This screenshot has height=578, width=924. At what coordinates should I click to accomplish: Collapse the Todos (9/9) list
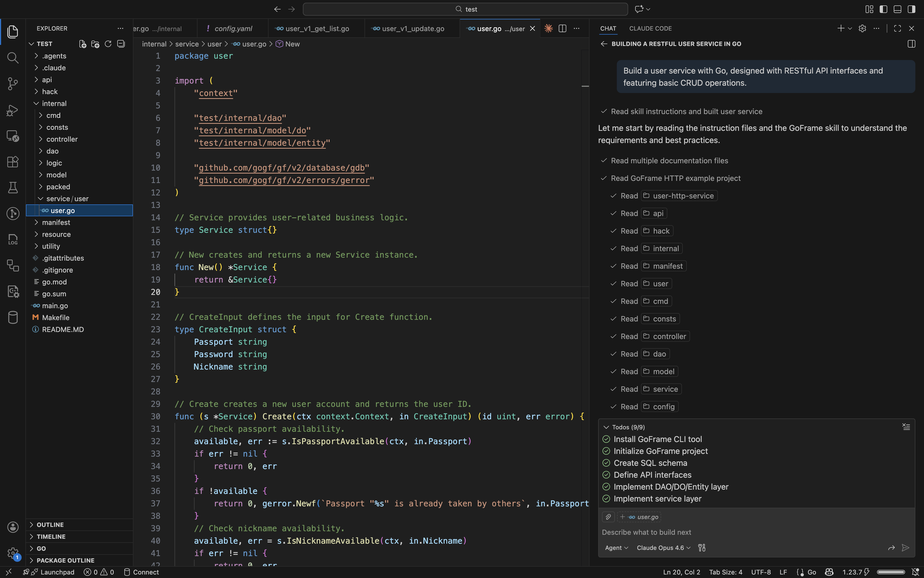coord(624,427)
